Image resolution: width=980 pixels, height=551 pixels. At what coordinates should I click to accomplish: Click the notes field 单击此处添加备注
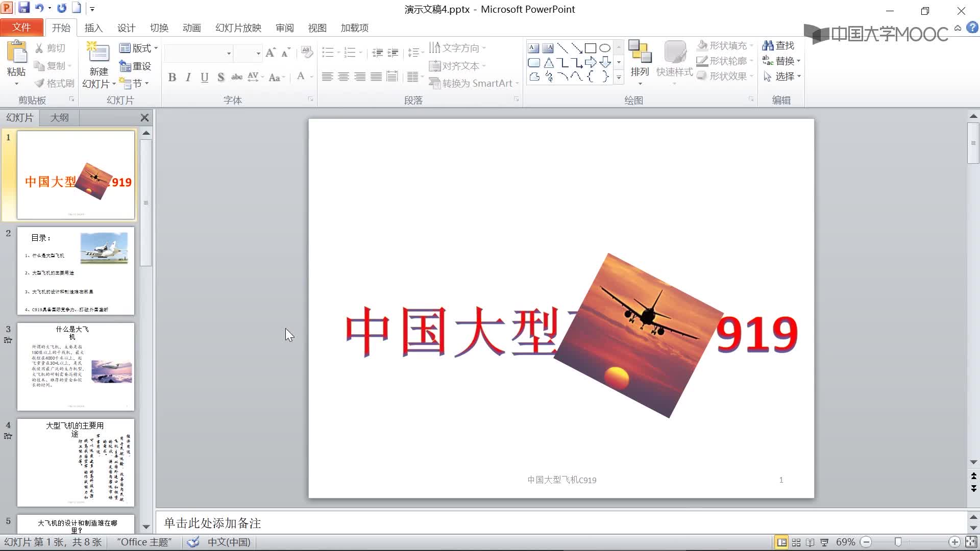point(560,523)
